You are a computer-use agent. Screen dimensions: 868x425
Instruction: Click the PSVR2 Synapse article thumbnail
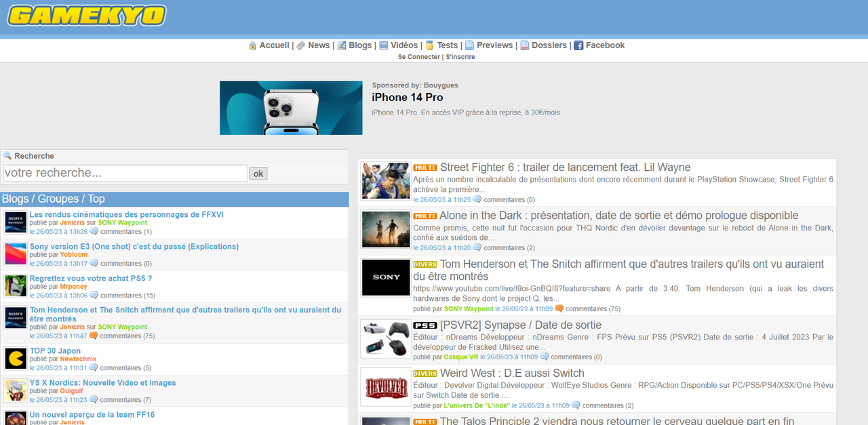[x=386, y=339]
